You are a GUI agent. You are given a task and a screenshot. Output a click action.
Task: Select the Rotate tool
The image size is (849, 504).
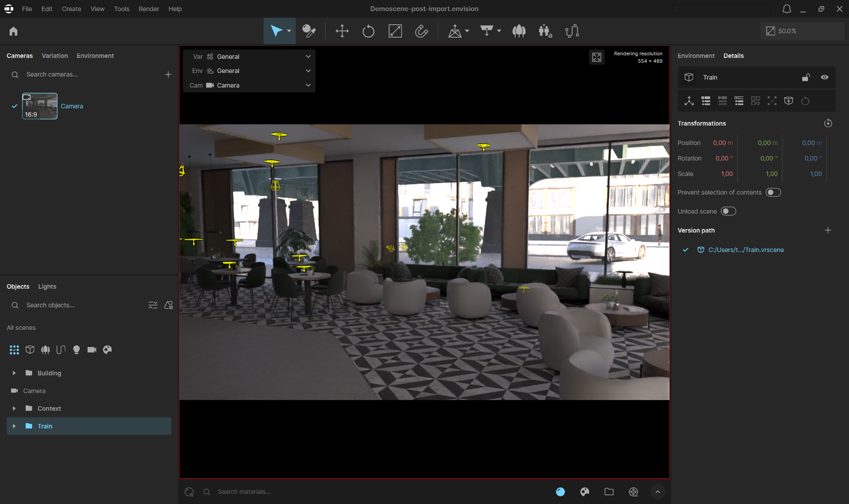(368, 31)
